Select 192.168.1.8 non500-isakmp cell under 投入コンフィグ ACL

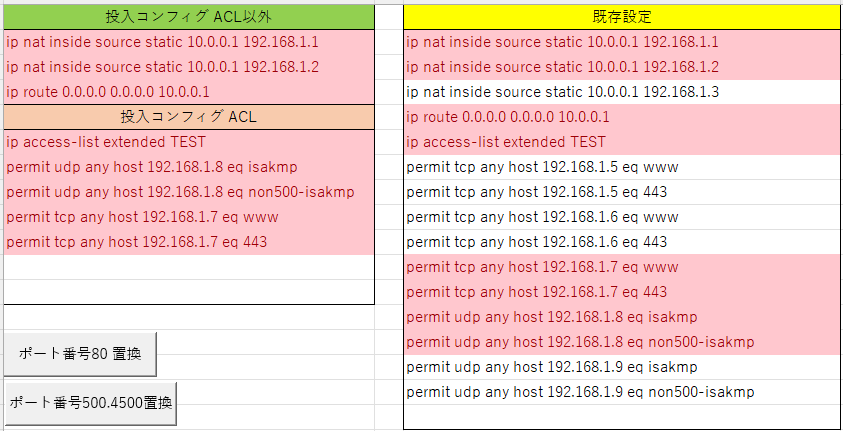click(x=189, y=192)
